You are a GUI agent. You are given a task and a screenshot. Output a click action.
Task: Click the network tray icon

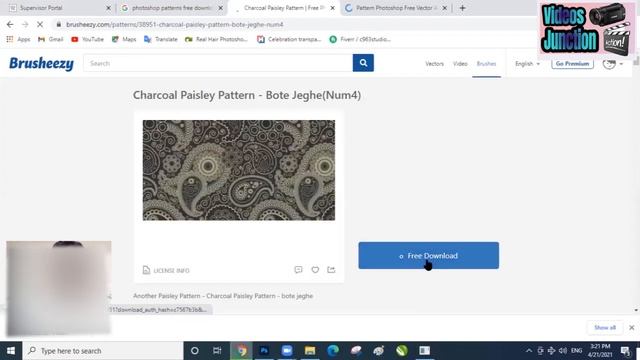[551, 351]
